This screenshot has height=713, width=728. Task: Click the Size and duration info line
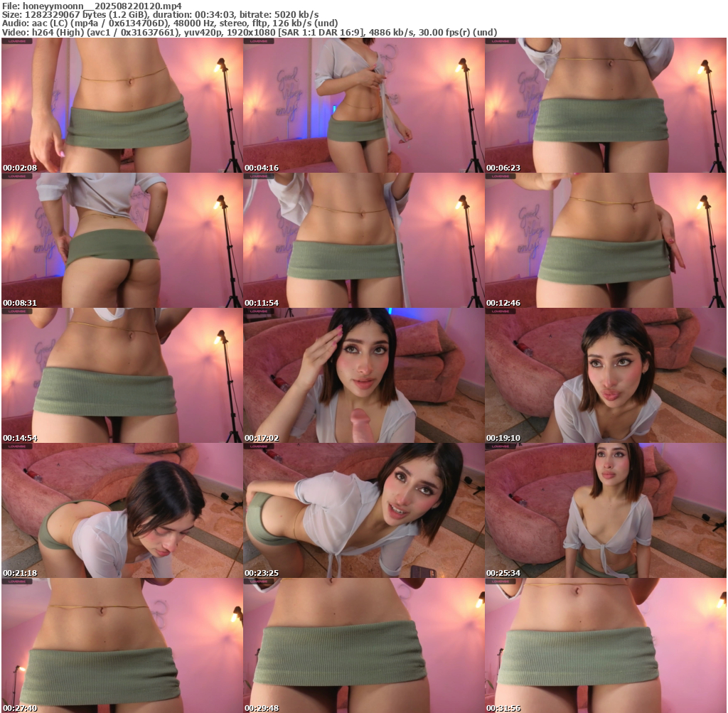tap(160, 14)
